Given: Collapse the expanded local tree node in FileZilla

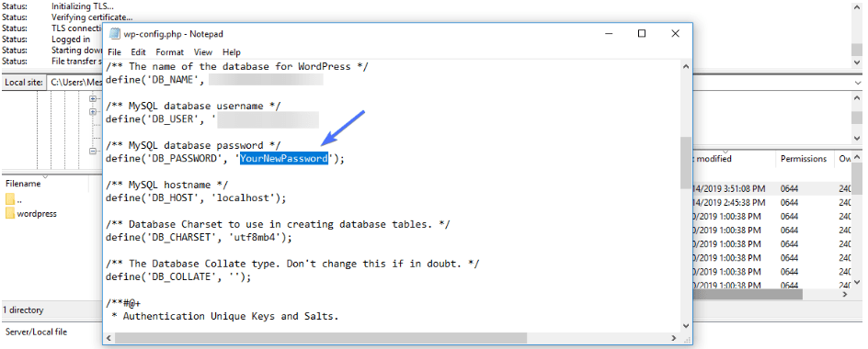Looking at the screenshot, I should [93, 151].
